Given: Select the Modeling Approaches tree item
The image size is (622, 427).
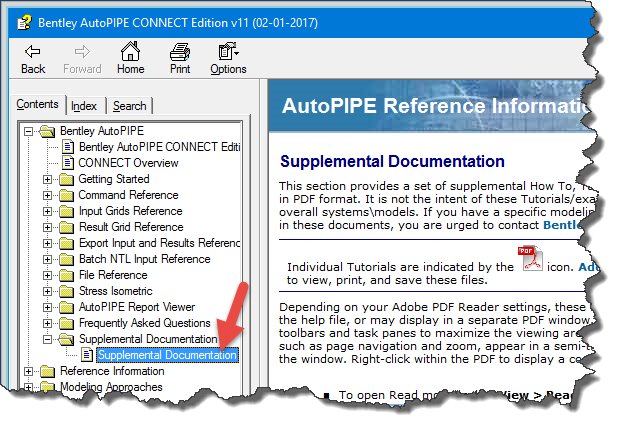Looking at the screenshot, I should click(111, 387).
